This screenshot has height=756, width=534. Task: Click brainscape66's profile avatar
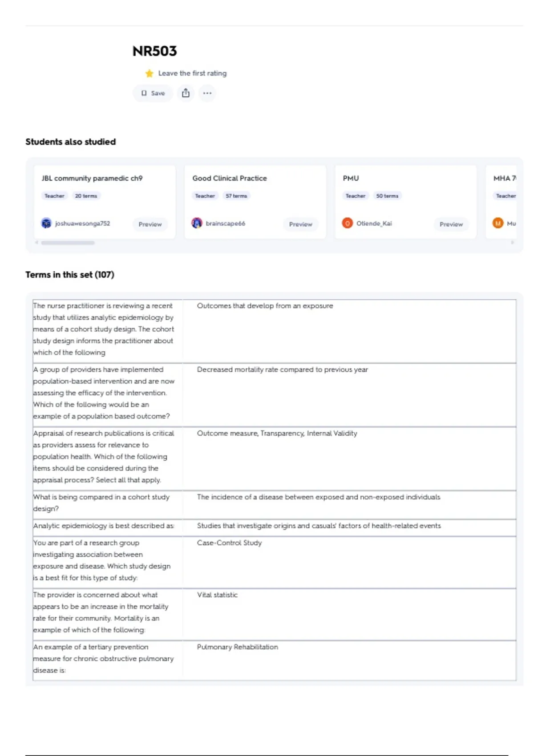point(197,223)
